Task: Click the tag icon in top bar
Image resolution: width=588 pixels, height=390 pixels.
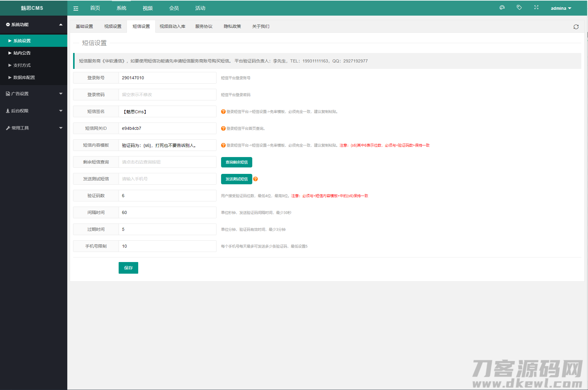Action: 519,8
